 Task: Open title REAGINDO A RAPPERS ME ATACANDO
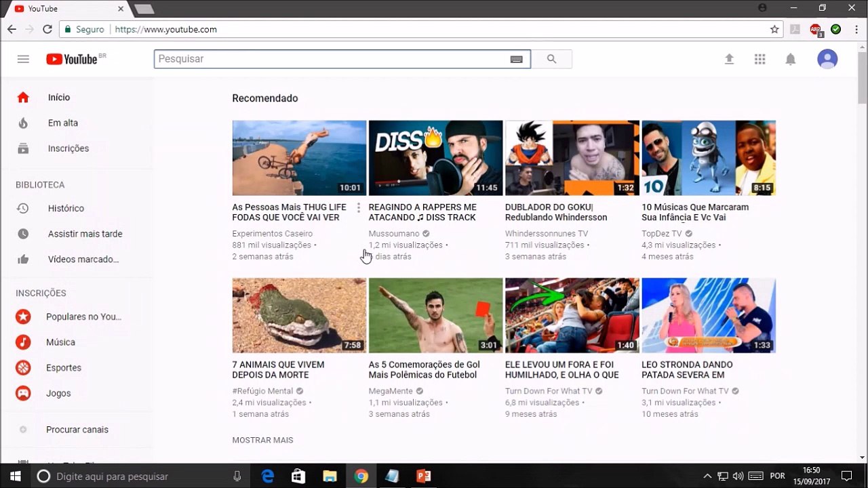(422, 212)
